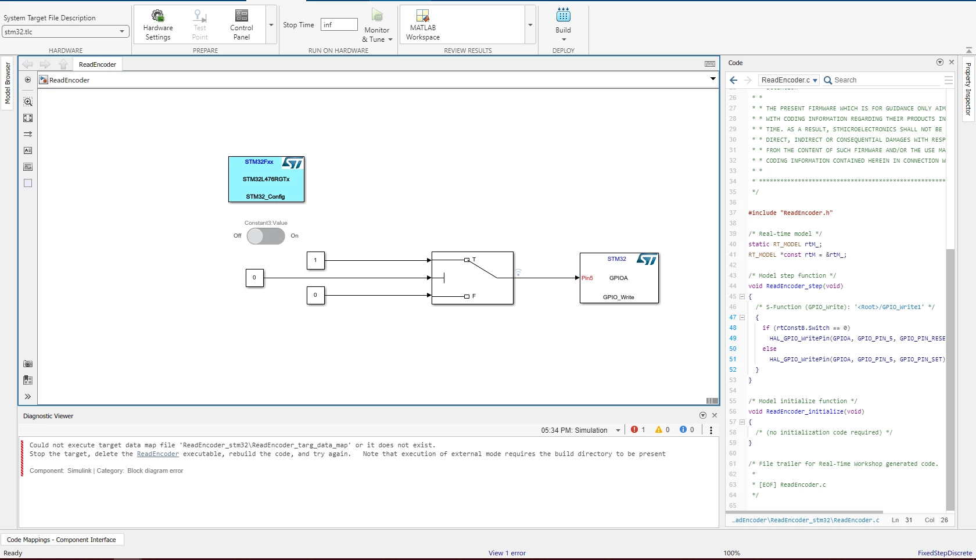Screen dimensions: 976x560
Task: Flip the Constant3:Value toggle switch
Action: coord(265,236)
